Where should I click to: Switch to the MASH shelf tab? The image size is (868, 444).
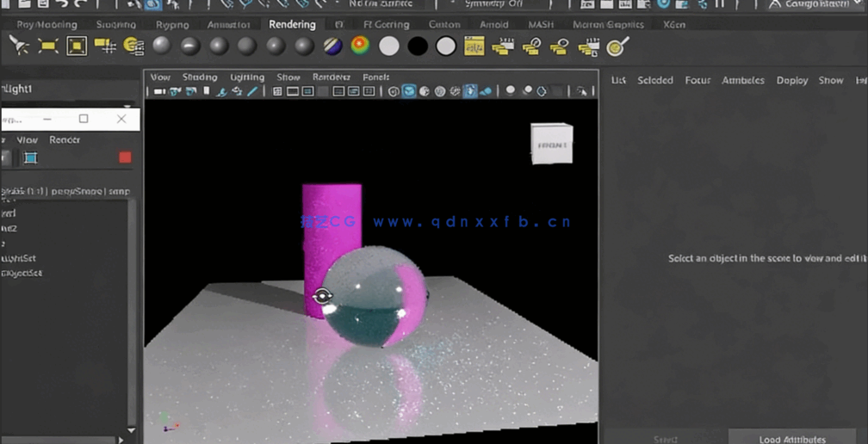[x=540, y=24]
